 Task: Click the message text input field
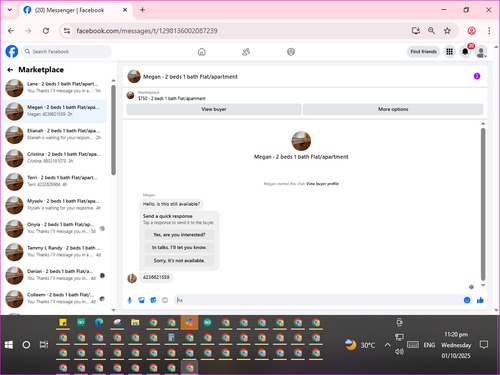318,300
